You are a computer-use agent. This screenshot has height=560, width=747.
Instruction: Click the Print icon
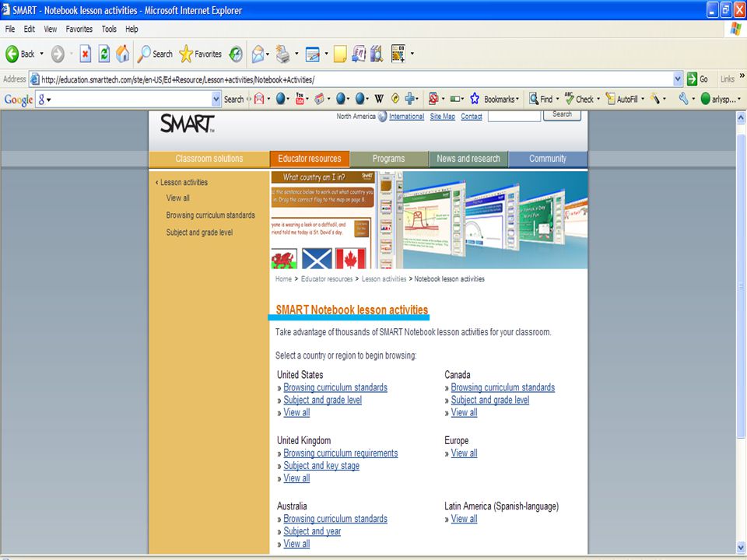(x=283, y=54)
